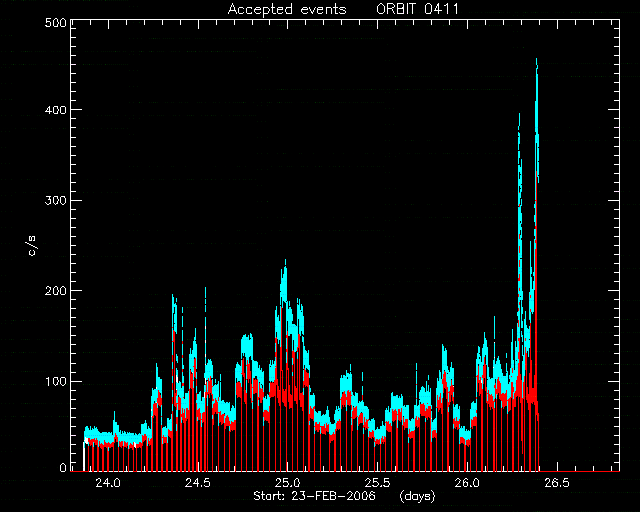Click the 200 y-axis tick label
This screenshot has height=512, width=640.
55,291
